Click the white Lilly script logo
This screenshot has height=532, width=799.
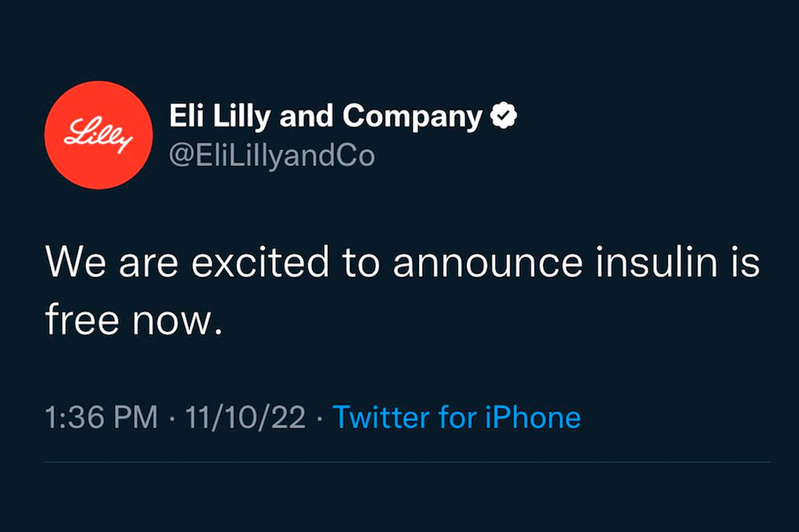pyautogui.click(x=98, y=135)
